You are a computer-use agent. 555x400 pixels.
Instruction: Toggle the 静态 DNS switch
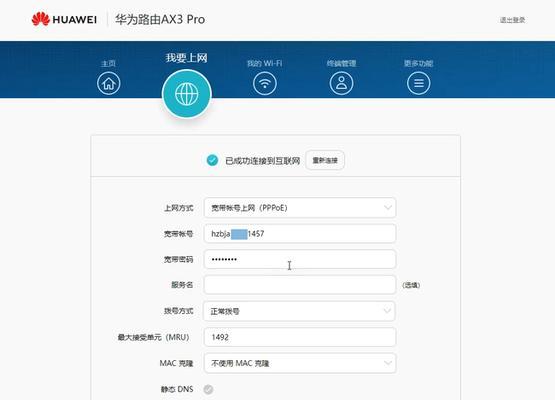click(x=208, y=389)
